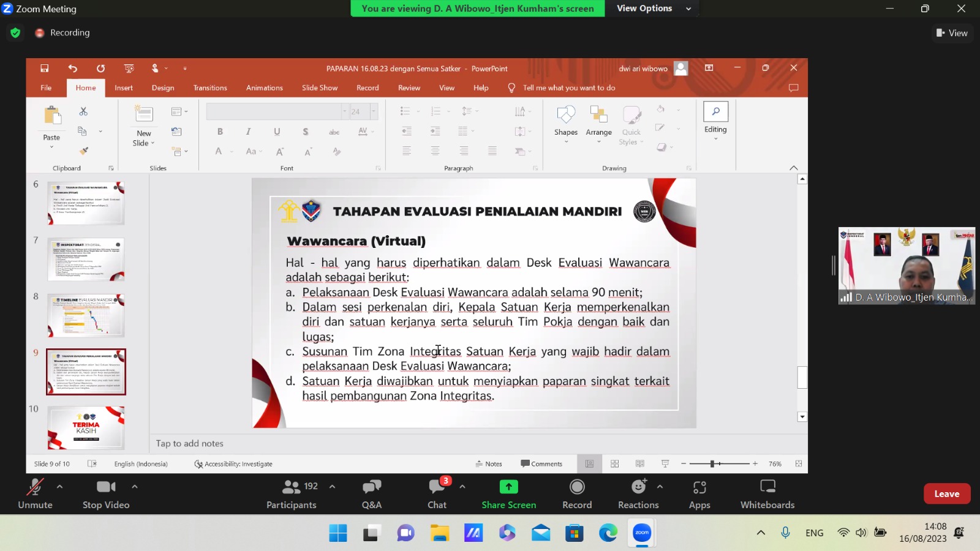Open the Slide Show ribbon tab
The width and height of the screenshot is (980, 551).
pos(319,88)
